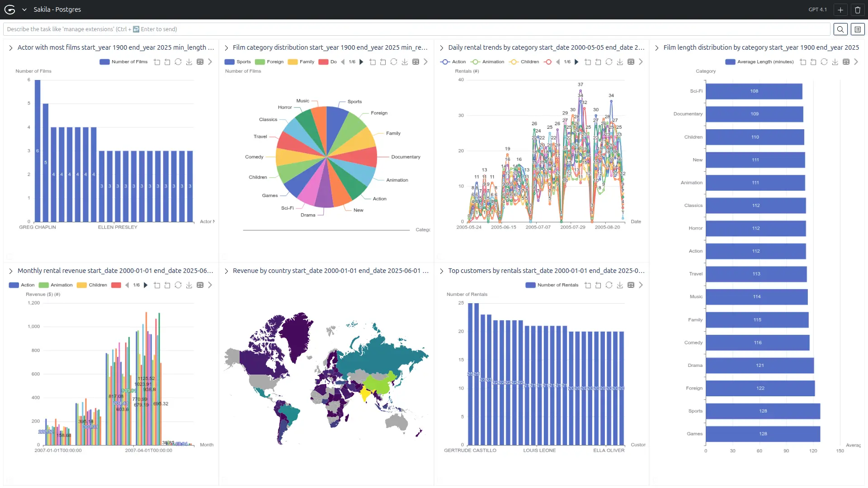868x488 pixels.
Task: Click the search icon next to task input
Action: pyautogui.click(x=840, y=29)
